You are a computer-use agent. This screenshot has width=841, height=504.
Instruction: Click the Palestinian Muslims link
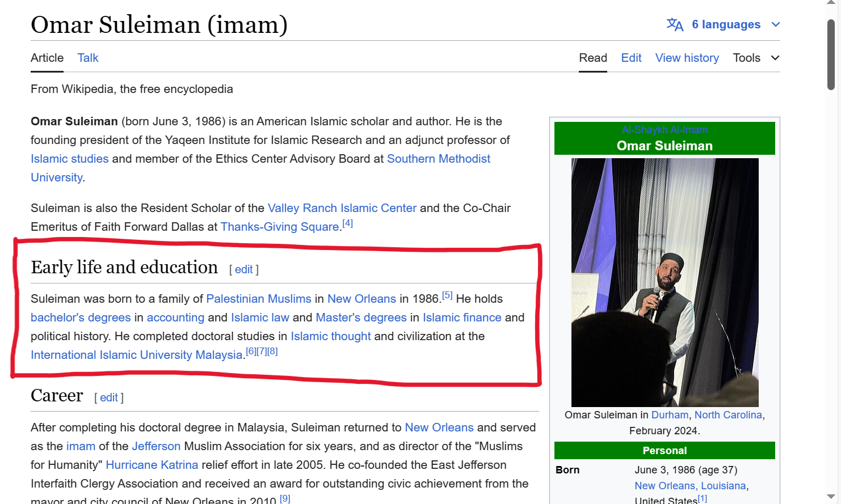258,299
